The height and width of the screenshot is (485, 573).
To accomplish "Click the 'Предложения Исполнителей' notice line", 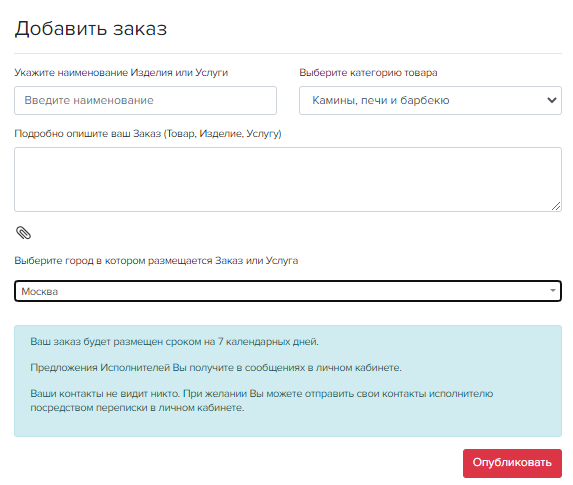I will point(216,368).
